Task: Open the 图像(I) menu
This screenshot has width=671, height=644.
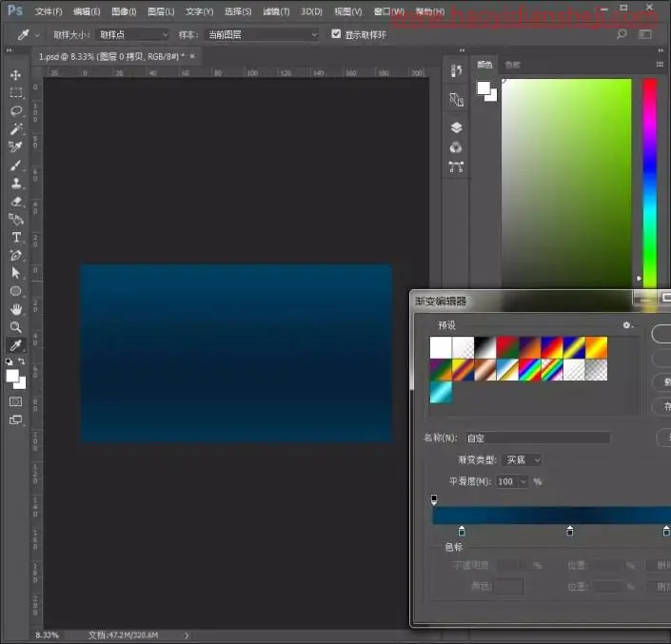Action: pyautogui.click(x=124, y=11)
